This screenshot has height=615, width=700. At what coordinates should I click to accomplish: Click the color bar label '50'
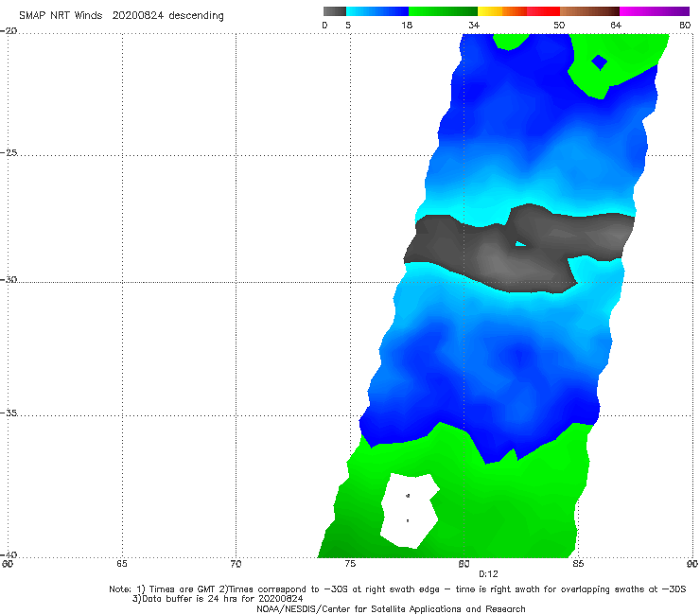pyautogui.click(x=559, y=25)
